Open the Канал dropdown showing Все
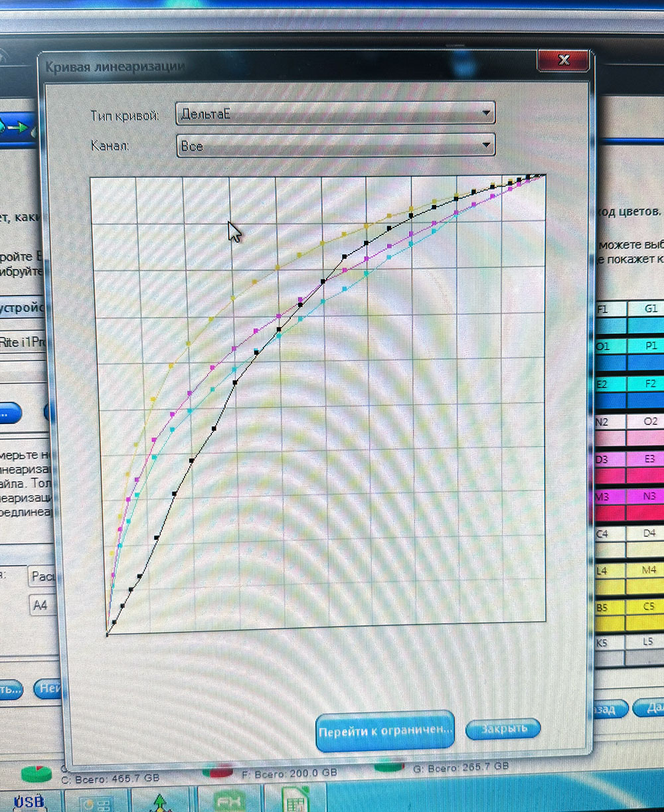This screenshot has height=812, width=664. [x=335, y=145]
